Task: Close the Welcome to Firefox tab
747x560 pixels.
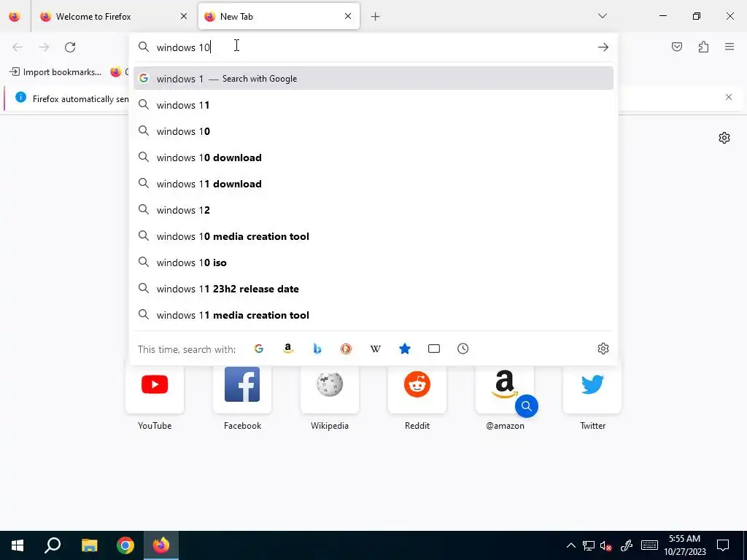Action: pyautogui.click(x=184, y=16)
